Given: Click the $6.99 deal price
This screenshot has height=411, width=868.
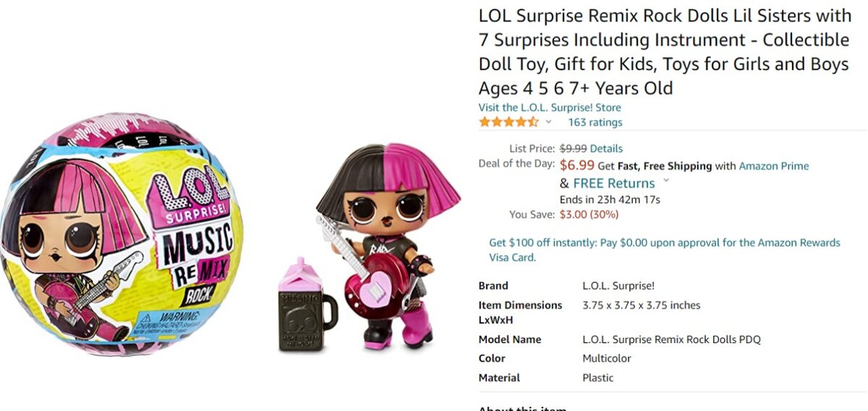Looking at the screenshot, I should point(576,165).
